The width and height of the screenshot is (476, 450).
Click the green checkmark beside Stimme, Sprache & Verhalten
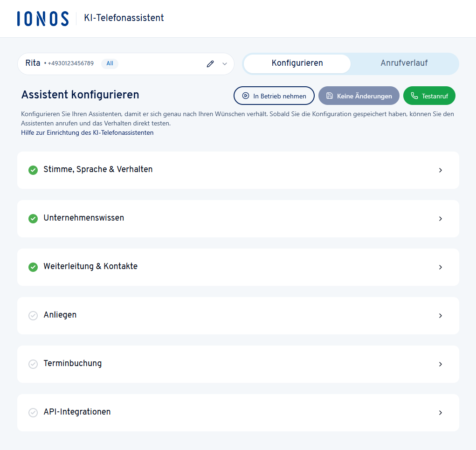pos(33,170)
